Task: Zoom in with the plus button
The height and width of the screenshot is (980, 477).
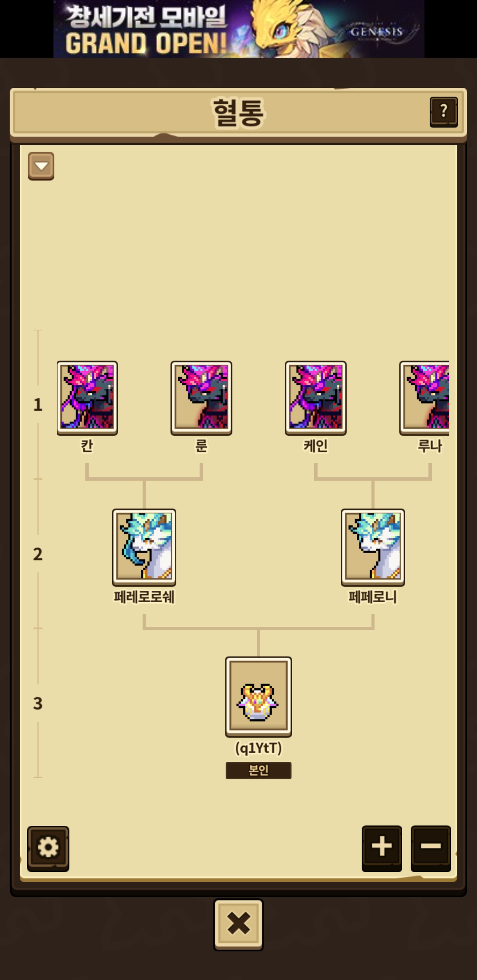Action: point(382,848)
